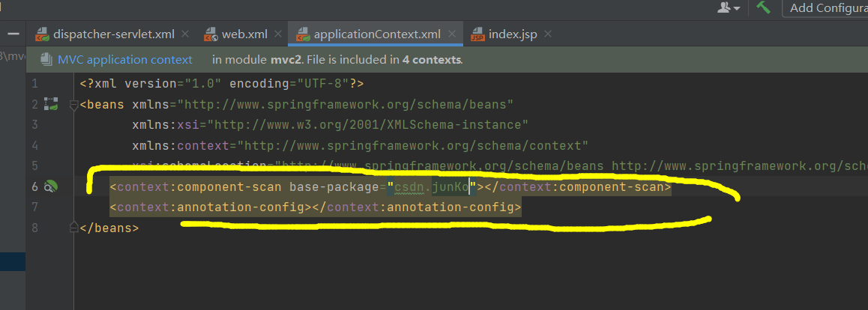
Task: Click the MVC context file icon in banner
Action: 48,60
